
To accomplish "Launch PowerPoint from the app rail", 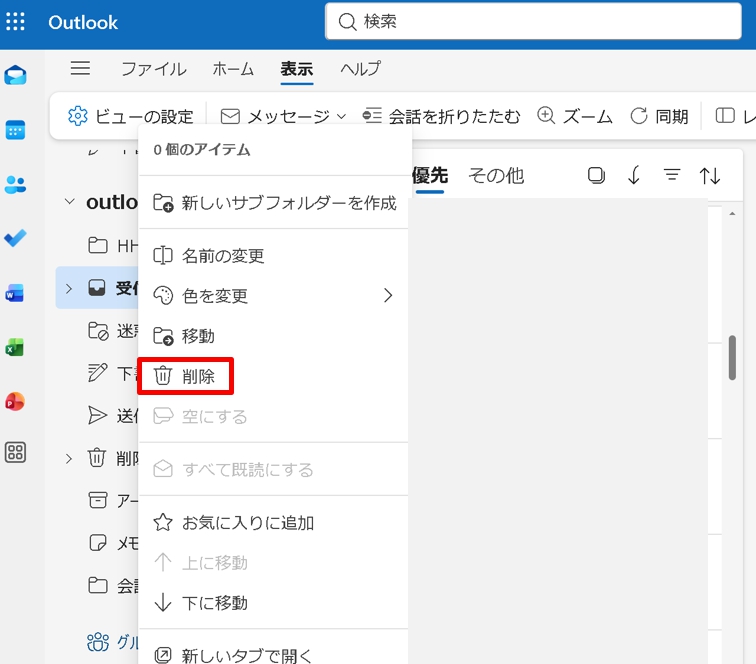I will click(x=16, y=401).
